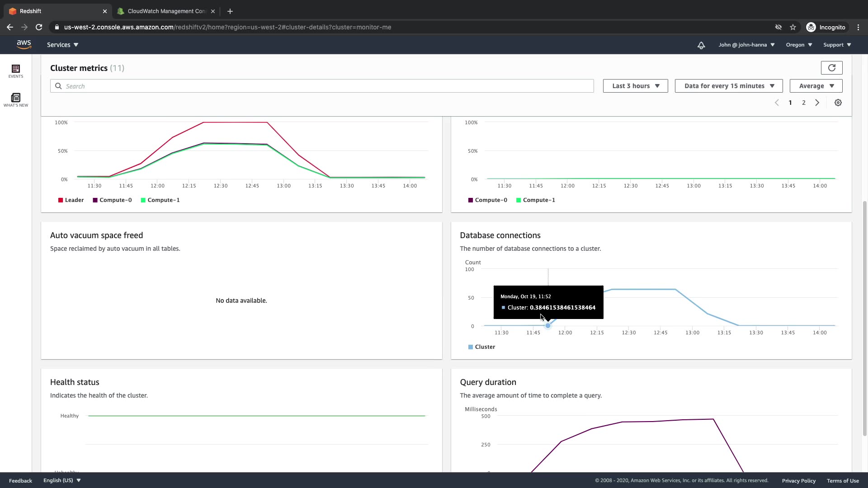
Task: Open the metrics settings gear icon
Action: (x=838, y=103)
